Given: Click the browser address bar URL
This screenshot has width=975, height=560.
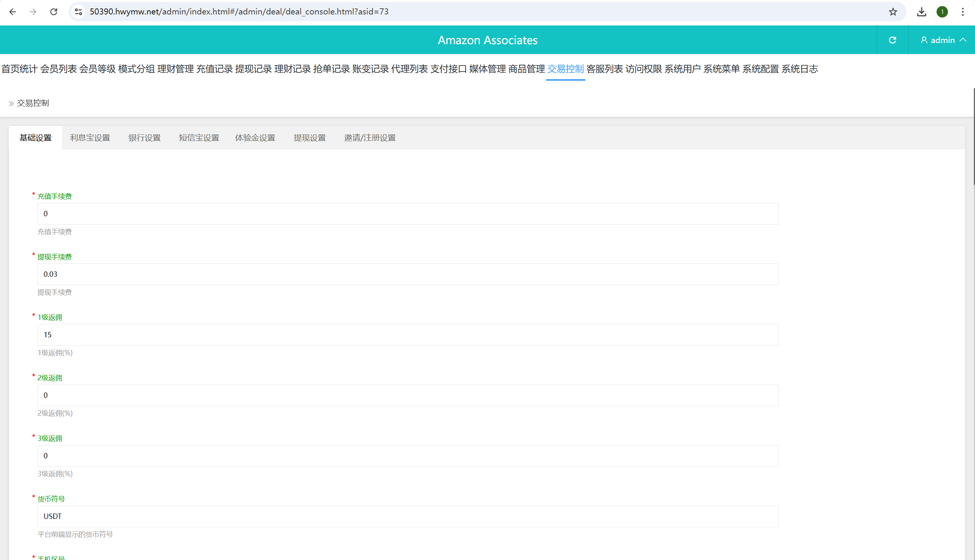Looking at the screenshot, I should click(x=238, y=11).
